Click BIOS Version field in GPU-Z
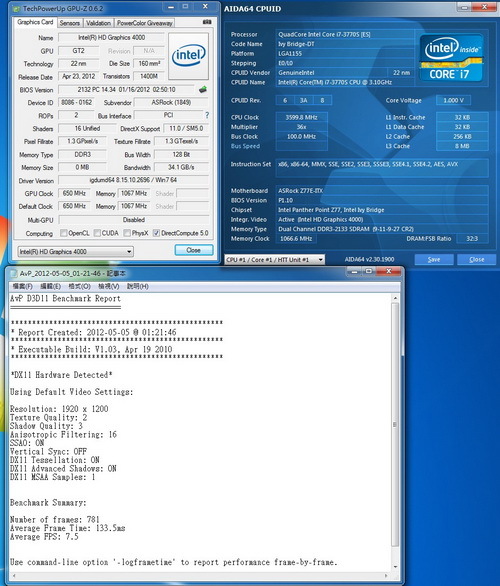 [126, 90]
